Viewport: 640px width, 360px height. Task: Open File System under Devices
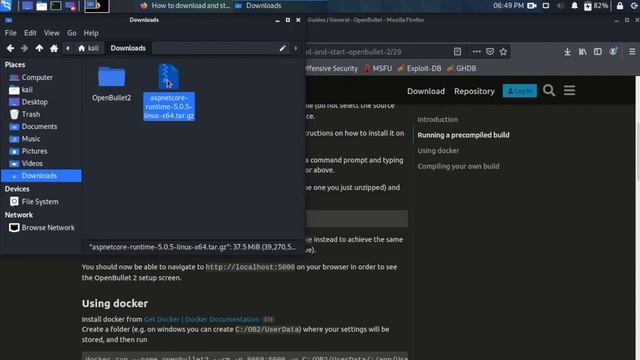pyautogui.click(x=41, y=201)
